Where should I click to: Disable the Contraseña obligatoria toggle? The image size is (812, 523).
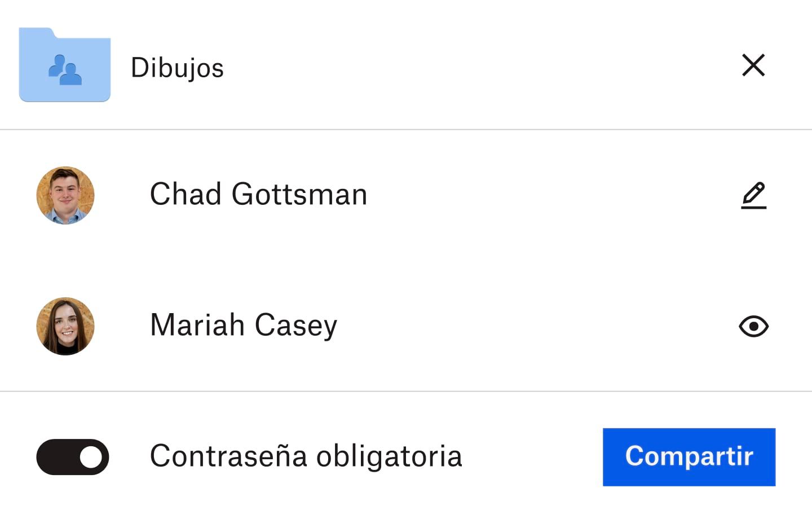tap(72, 457)
